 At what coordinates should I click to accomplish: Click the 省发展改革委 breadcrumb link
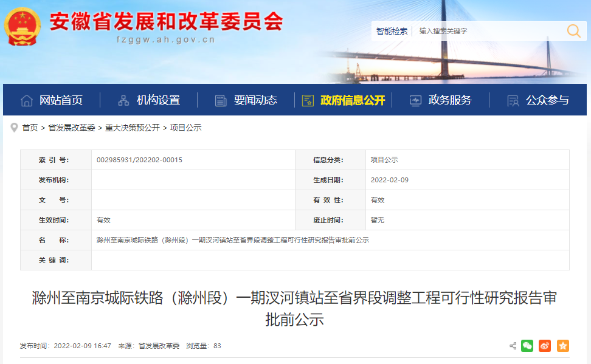tap(72, 128)
